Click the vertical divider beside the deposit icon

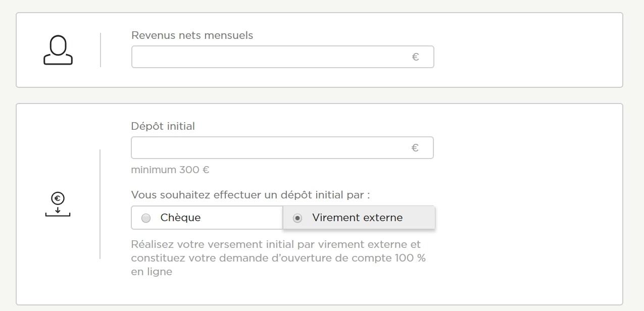click(x=100, y=204)
